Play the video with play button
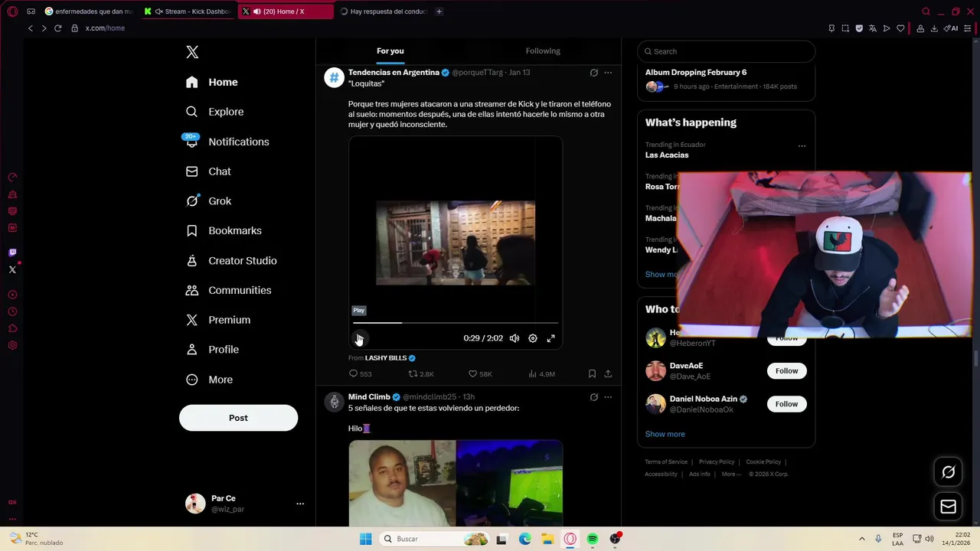The image size is (980, 551). 359,338
